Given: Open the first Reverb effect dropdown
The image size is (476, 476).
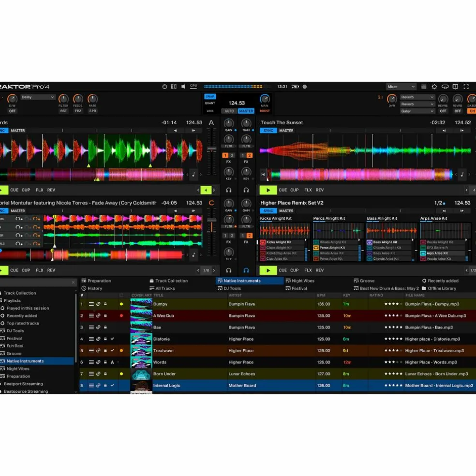Looking at the screenshot, I should 417,97.
